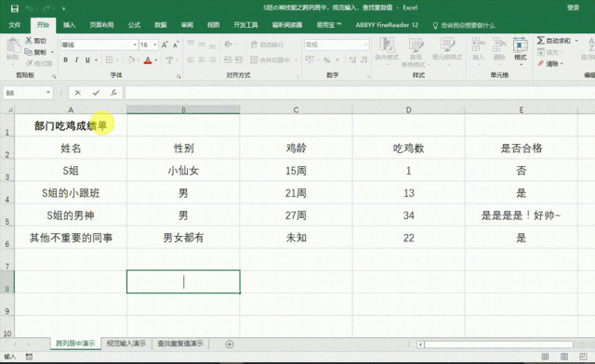
Task: Switch to the Insert (插入) ribbon tab
Action: (x=69, y=25)
